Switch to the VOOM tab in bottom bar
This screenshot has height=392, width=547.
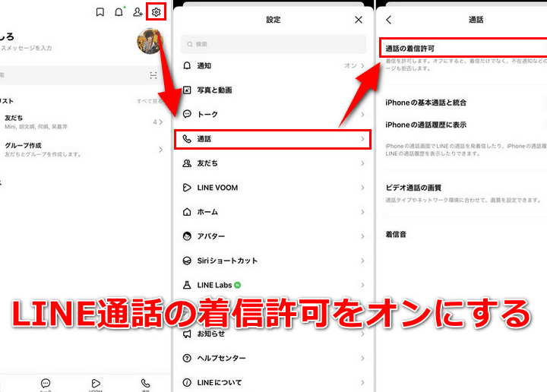click(95, 384)
